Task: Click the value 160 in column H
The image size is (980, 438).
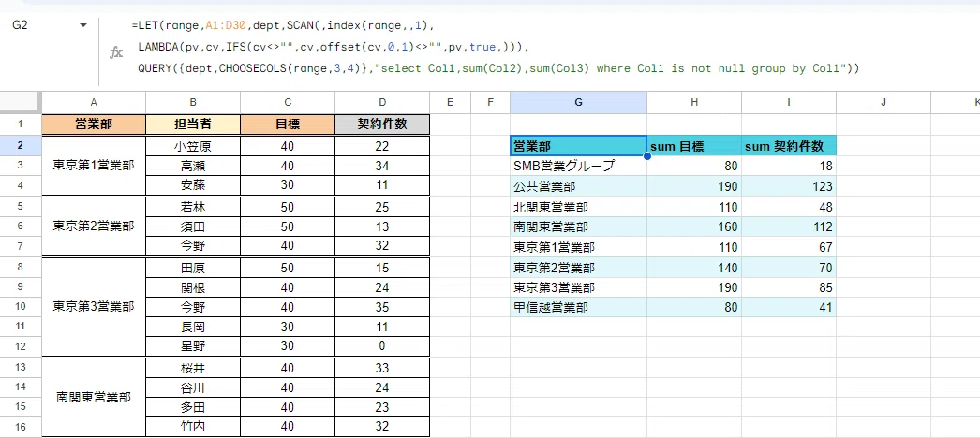Action: click(x=694, y=227)
